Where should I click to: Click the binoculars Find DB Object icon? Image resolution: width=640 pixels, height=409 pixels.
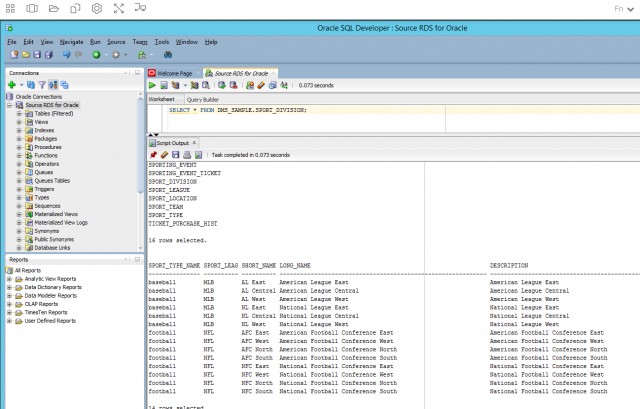pos(168,54)
